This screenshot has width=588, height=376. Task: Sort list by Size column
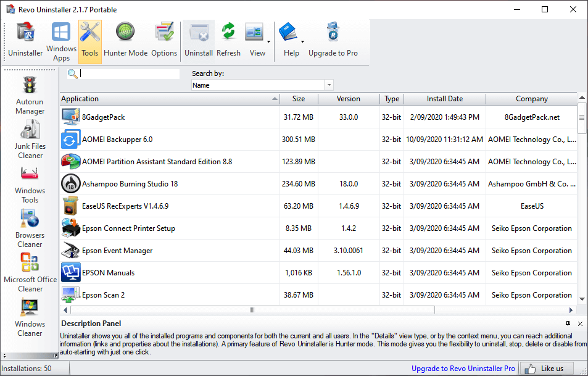tap(299, 99)
